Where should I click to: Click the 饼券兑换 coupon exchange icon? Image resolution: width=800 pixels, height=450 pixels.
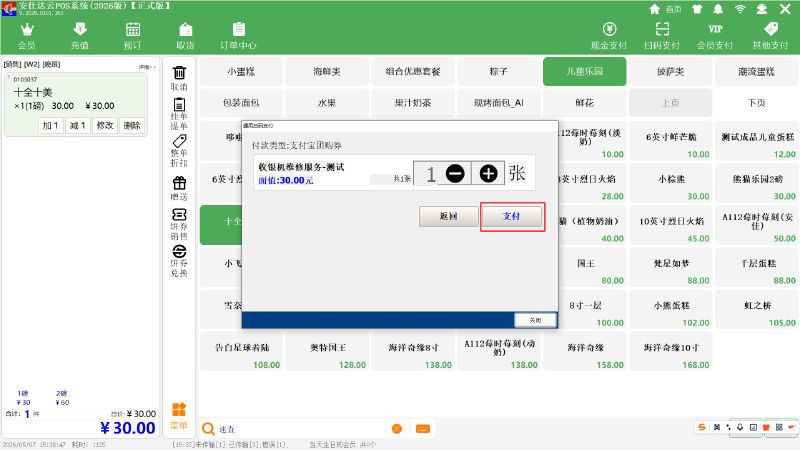click(x=179, y=261)
